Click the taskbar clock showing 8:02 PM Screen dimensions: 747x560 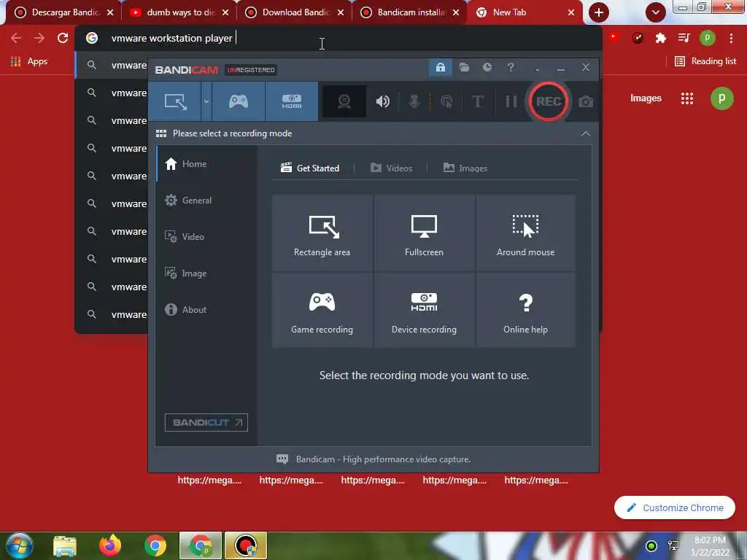pyautogui.click(x=711, y=546)
